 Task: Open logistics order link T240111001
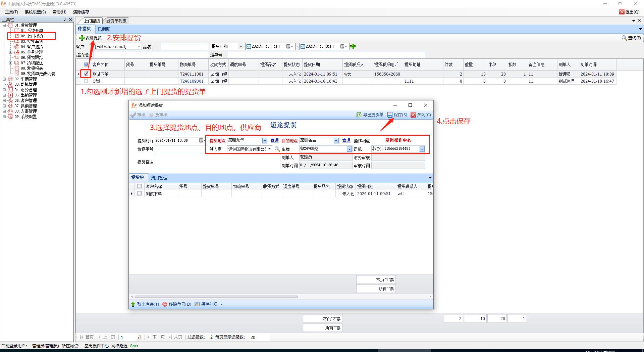point(192,74)
